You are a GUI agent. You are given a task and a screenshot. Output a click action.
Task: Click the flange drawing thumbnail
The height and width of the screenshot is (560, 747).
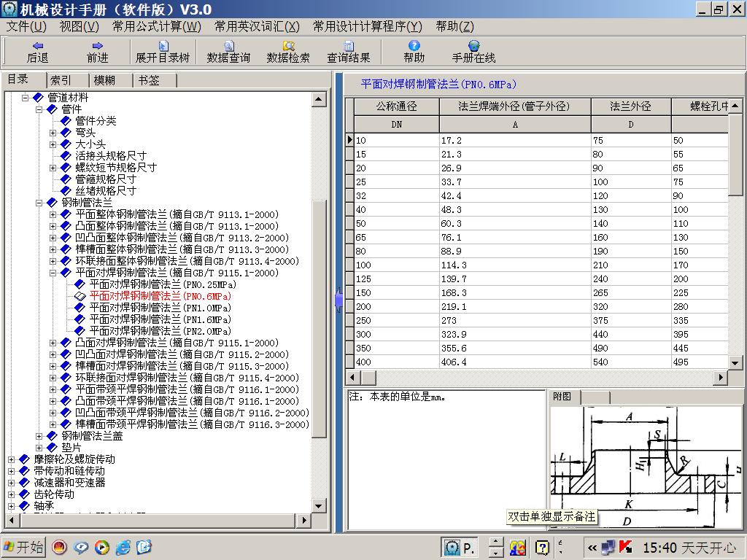tap(646, 467)
